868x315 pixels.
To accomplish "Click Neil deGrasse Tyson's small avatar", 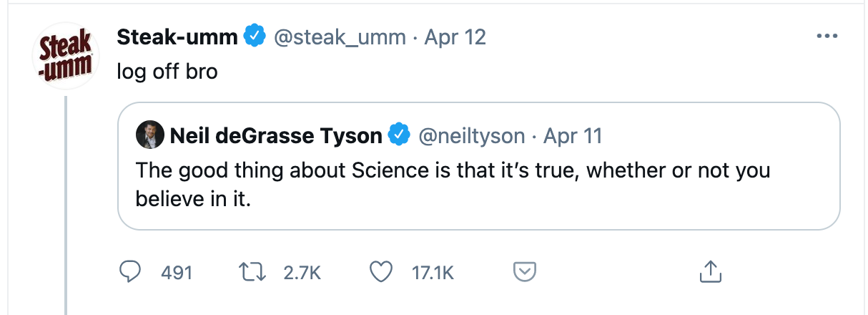I will 149,135.
